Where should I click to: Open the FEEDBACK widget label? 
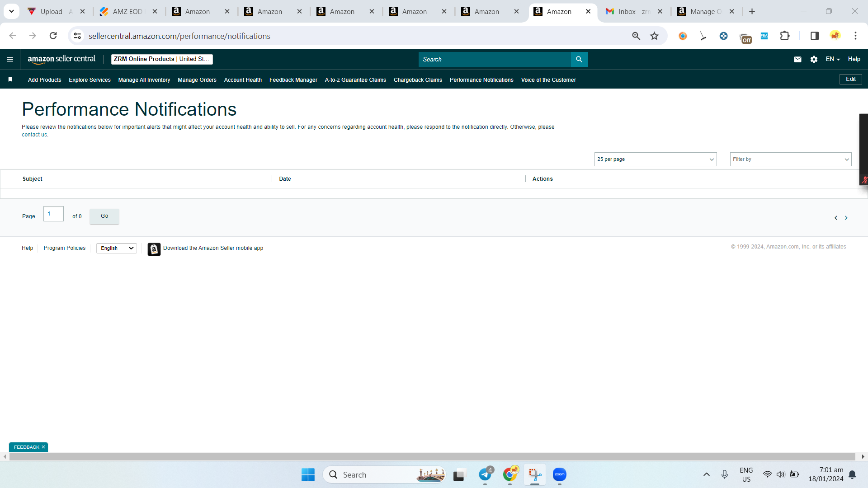coord(27,447)
